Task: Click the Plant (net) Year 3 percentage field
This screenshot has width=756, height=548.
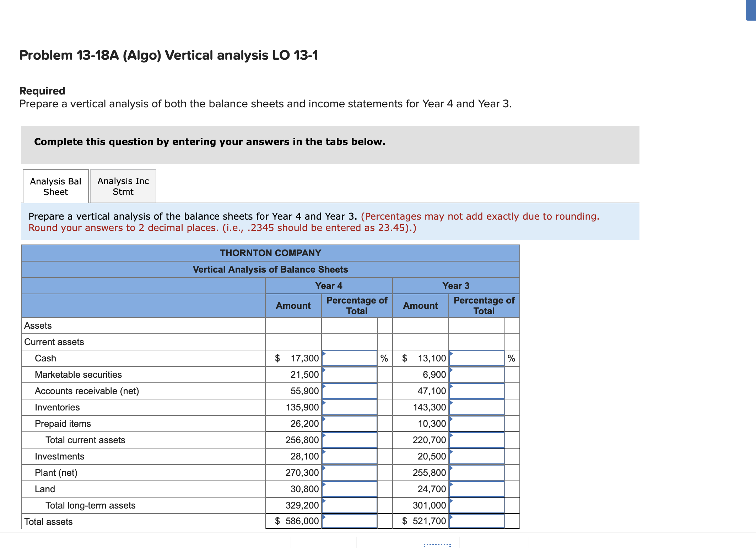Action: (x=477, y=473)
